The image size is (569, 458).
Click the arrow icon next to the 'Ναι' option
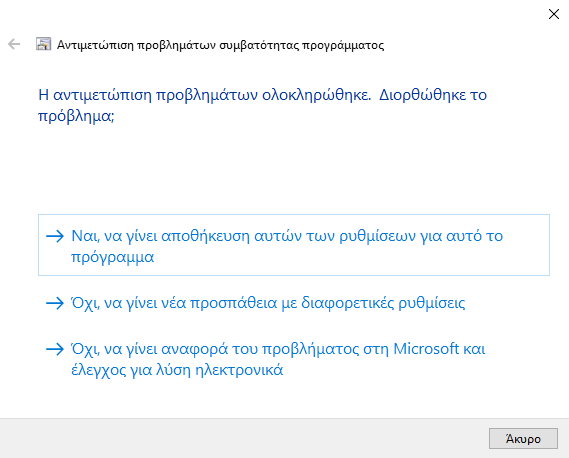pos(55,236)
